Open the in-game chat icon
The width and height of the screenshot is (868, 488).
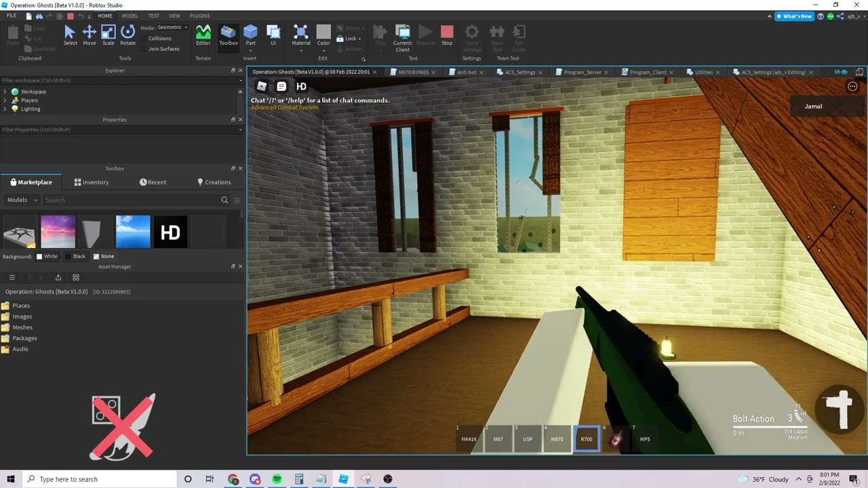pos(281,86)
